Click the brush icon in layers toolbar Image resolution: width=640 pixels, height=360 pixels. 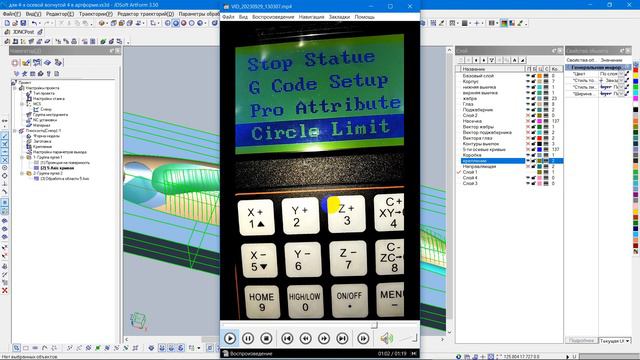tap(522, 60)
